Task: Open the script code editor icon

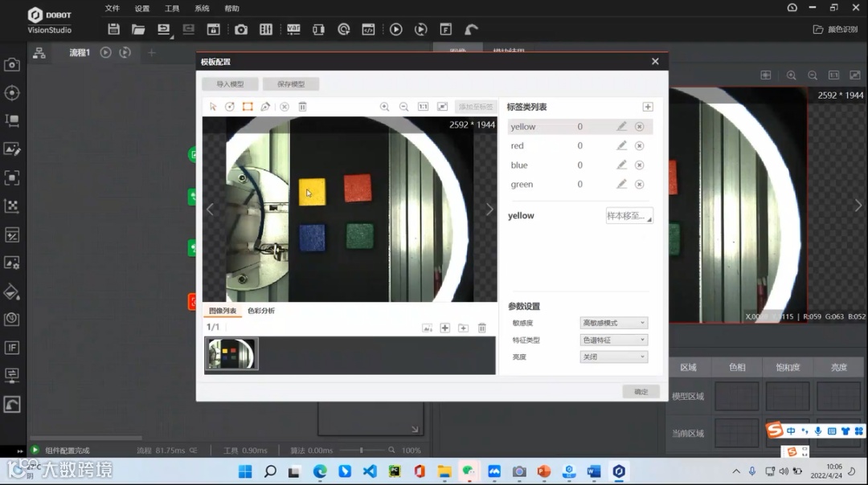Action: [x=368, y=30]
